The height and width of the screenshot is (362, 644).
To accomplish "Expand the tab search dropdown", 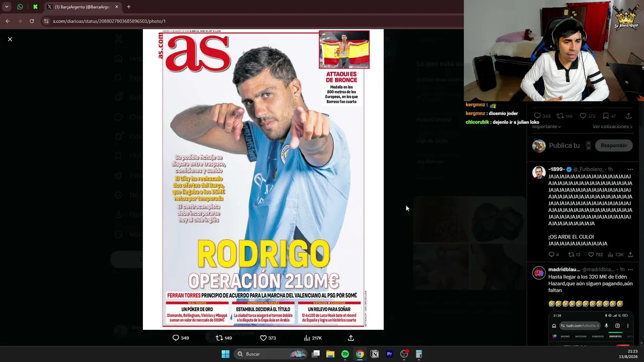I will [x=7, y=7].
